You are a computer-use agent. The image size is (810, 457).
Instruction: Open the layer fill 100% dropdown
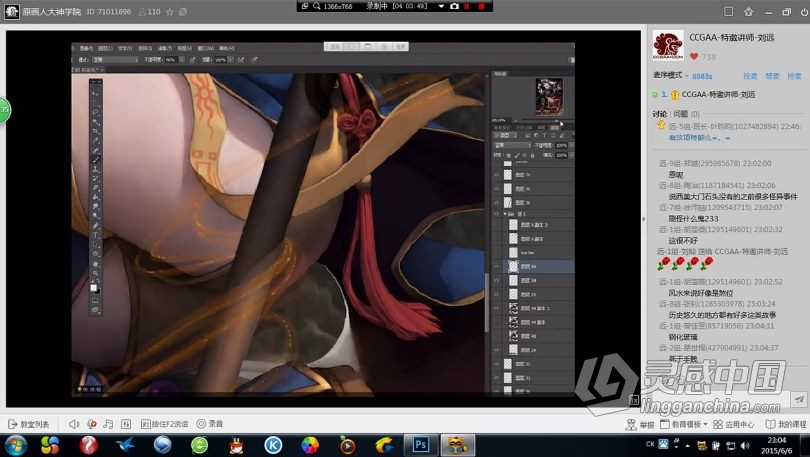pos(572,155)
